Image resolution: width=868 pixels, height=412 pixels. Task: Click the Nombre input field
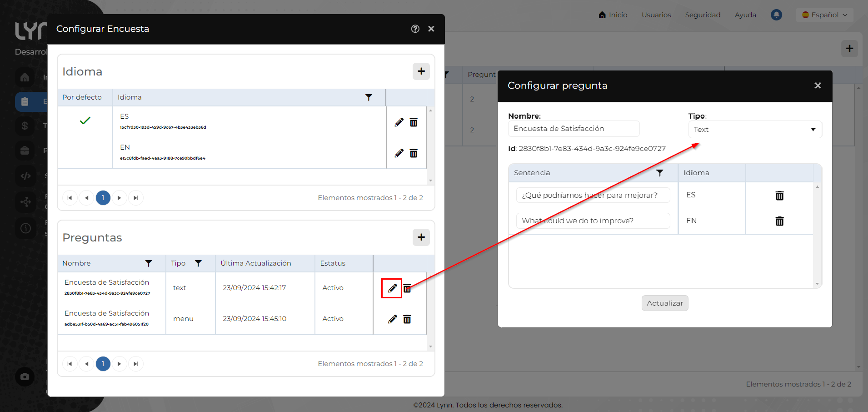pos(574,129)
